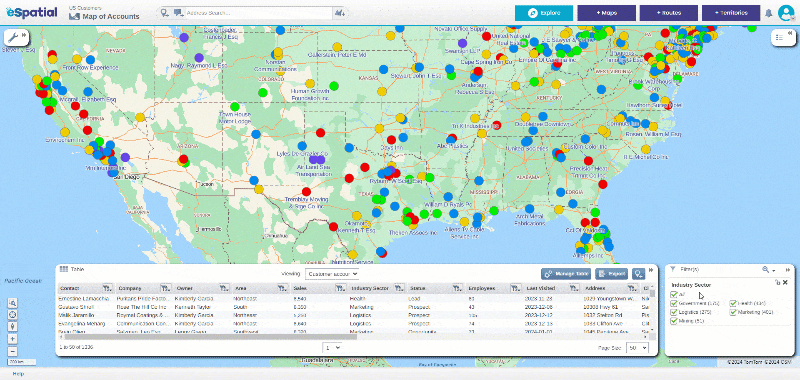Click the map icon beside Map of Accounts

pyautogui.click(x=74, y=16)
